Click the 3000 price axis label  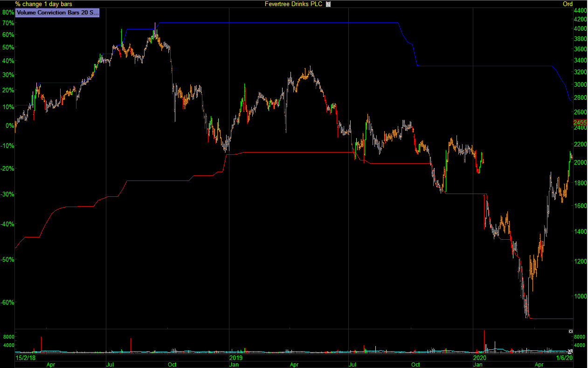coord(581,85)
